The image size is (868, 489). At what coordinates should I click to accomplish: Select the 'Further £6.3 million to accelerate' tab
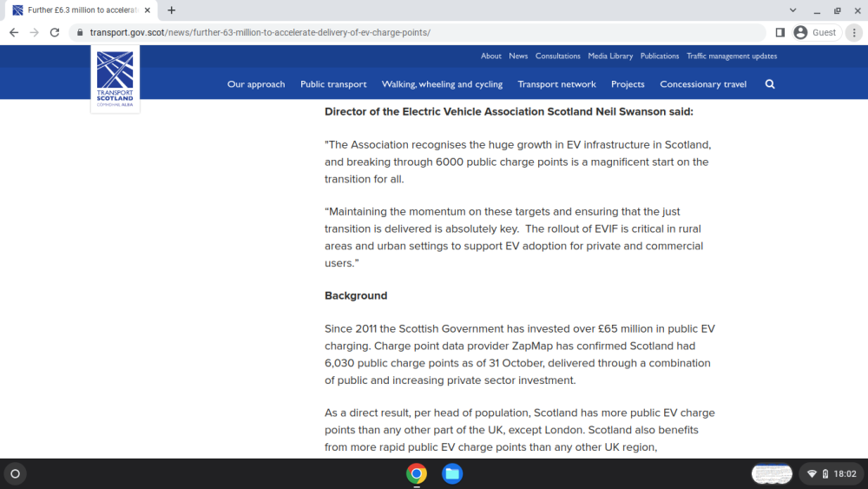click(82, 10)
